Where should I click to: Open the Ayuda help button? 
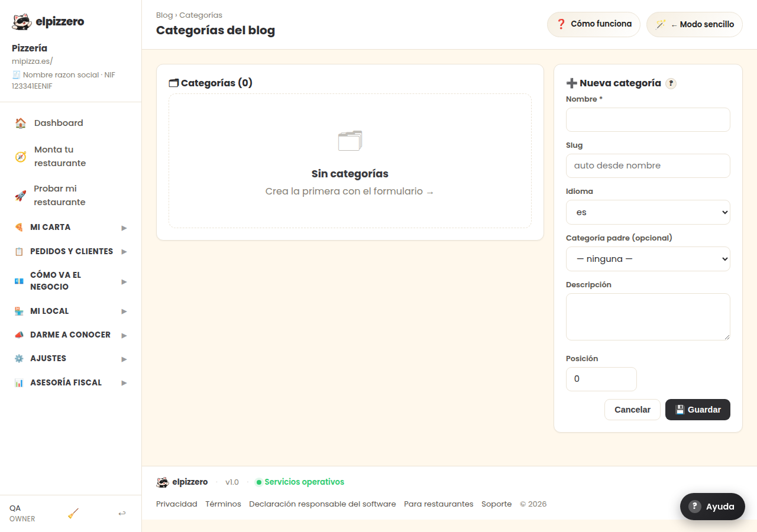(713, 507)
